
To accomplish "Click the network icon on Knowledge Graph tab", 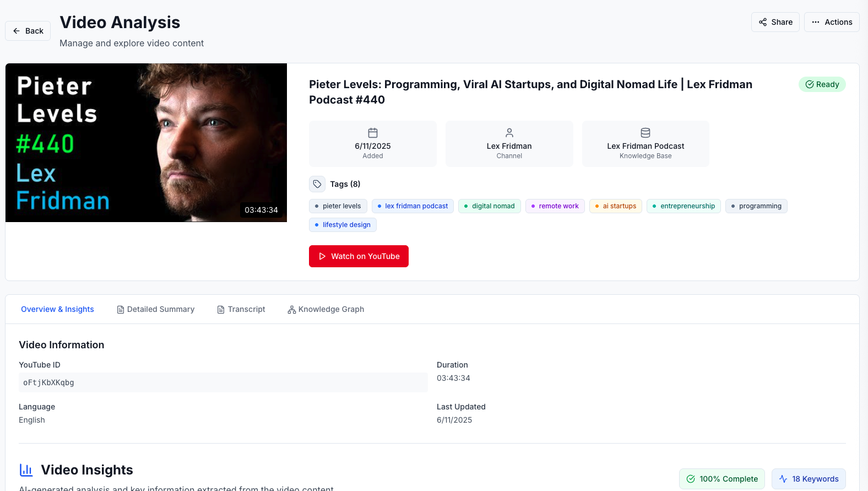I will 292,310.
